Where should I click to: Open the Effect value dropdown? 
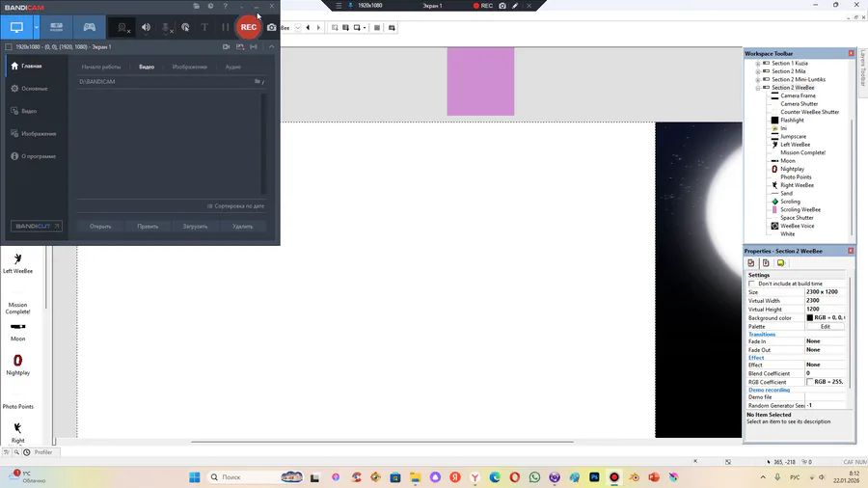[x=825, y=366]
